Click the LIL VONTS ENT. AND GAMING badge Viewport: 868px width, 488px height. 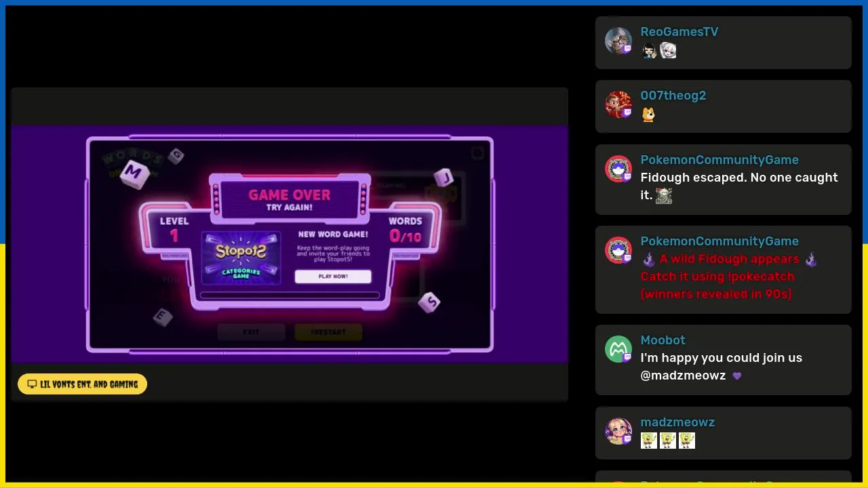point(82,384)
